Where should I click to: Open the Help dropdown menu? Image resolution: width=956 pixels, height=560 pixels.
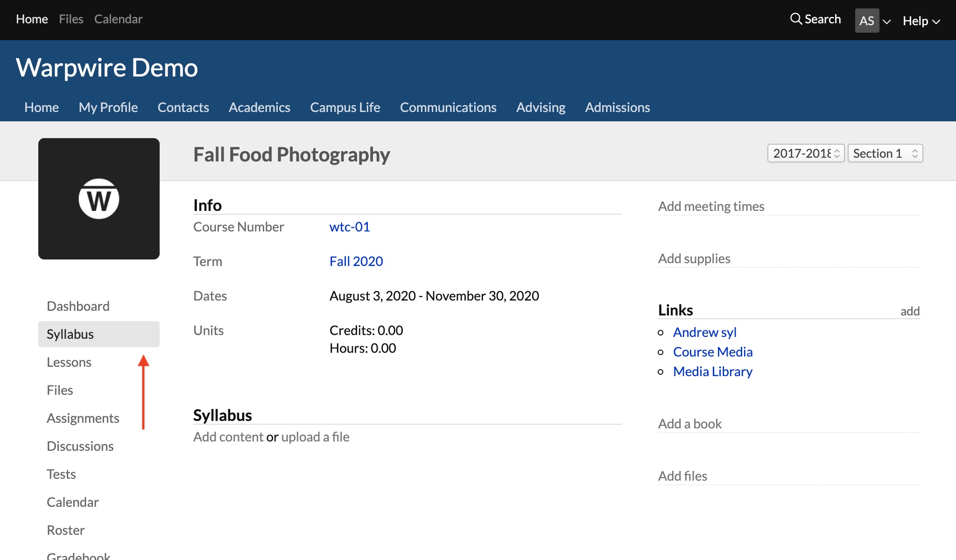tap(921, 21)
